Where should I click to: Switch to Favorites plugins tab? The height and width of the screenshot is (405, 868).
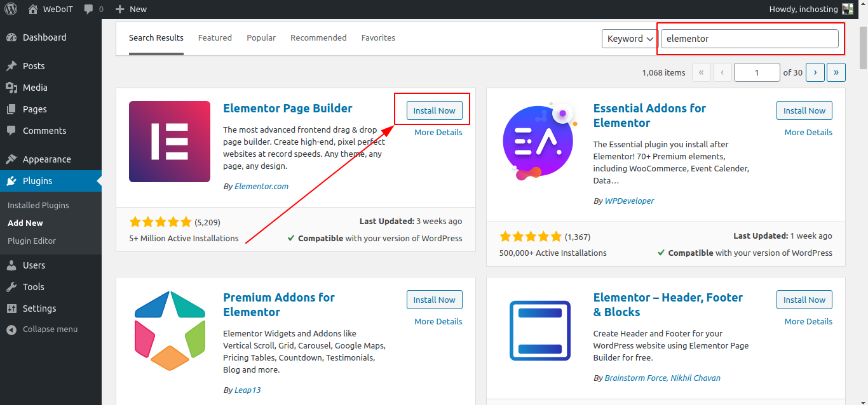pyautogui.click(x=378, y=37)
